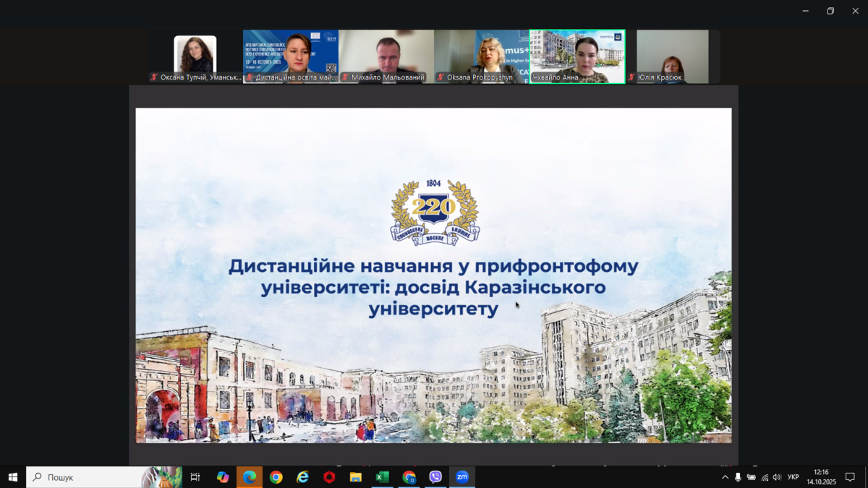Open the volume control in the tray
This screenshot has width=868, height=488.
click(777, 477)
